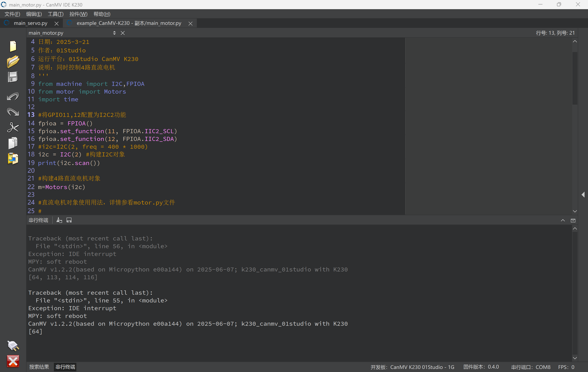
Task: Click the Cut scissors icon
Action: point(13,127)
